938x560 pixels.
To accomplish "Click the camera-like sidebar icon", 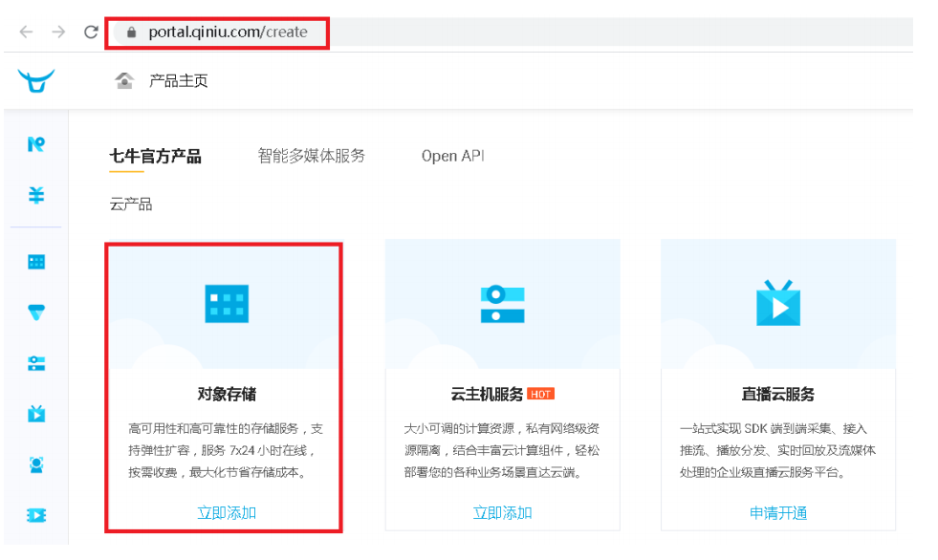I will pos(36,464).
